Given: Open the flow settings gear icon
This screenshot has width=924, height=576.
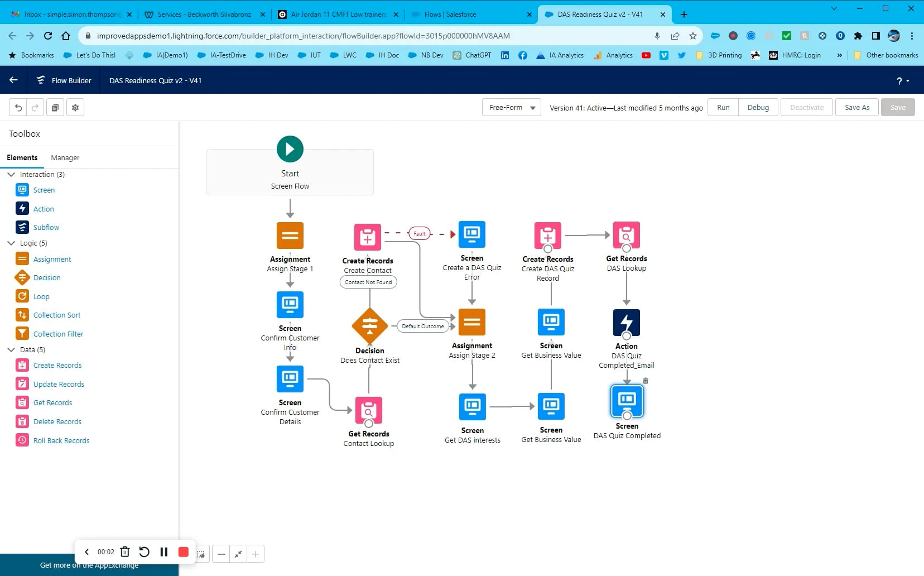Looking at the screenshot, I should [75, 108].
